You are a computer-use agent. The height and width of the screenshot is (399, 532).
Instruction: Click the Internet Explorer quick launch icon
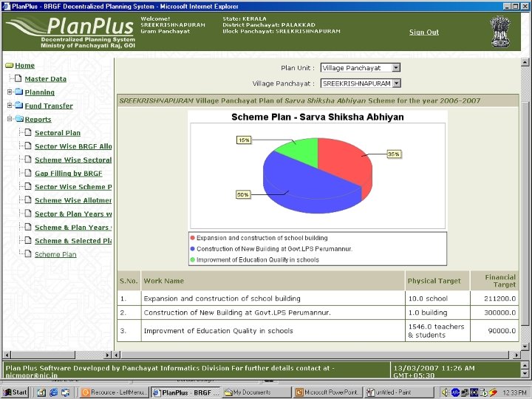(54, 392)
